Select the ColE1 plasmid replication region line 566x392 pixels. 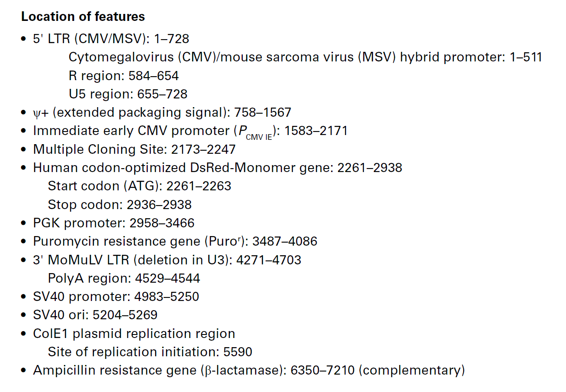(x=134, y=334)
